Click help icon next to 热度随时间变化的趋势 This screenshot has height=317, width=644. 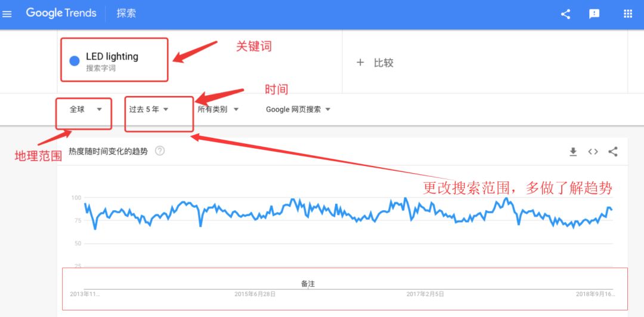tap(160, 151)
